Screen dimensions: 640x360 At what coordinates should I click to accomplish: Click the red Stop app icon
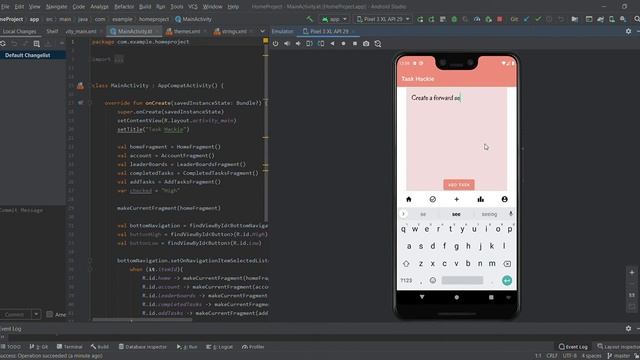[500, 19]
